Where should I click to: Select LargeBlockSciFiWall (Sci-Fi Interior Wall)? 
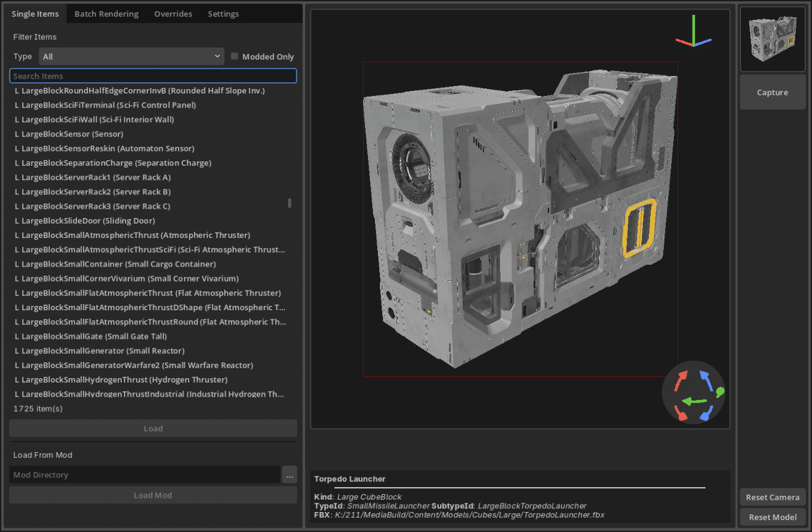click(x=95, y=120)
